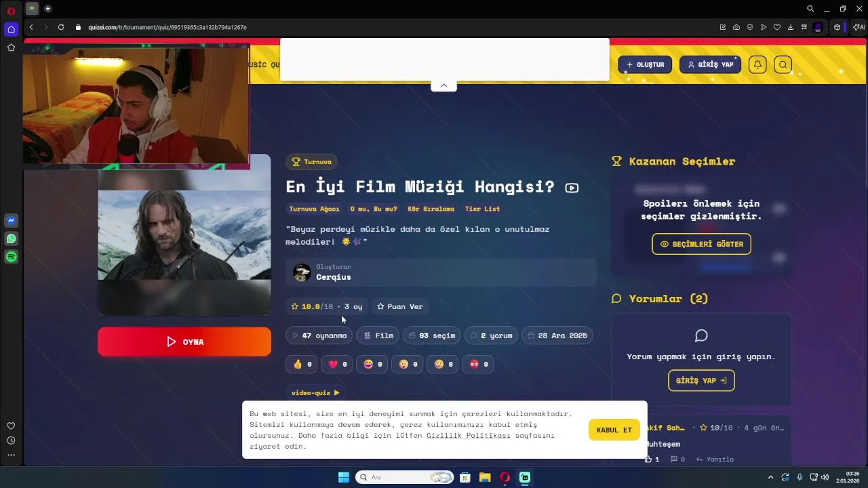Open notifications bell on Quizei
The width and height of the screenshot is (868, 488).
757,64
